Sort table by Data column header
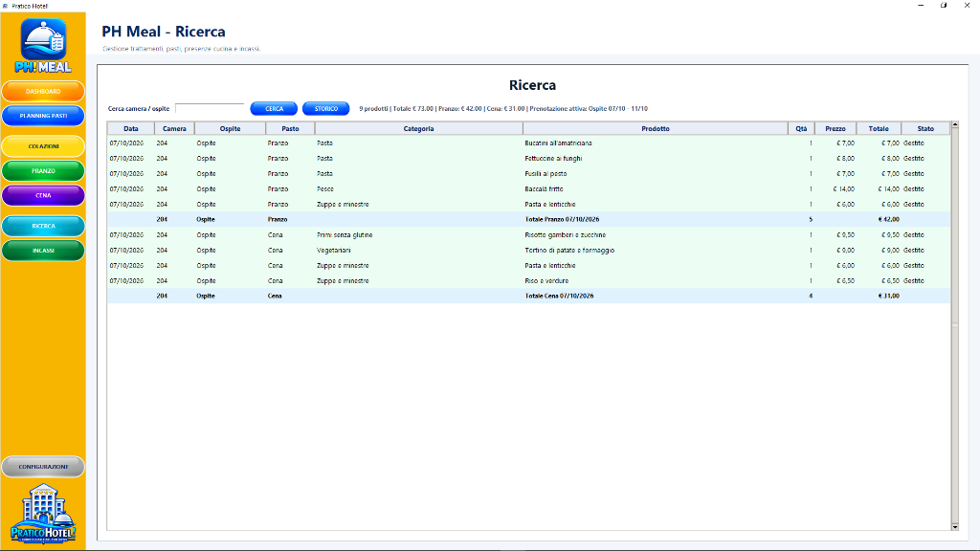This screenshot has width=980, height=551. click(x=130, y=129)
